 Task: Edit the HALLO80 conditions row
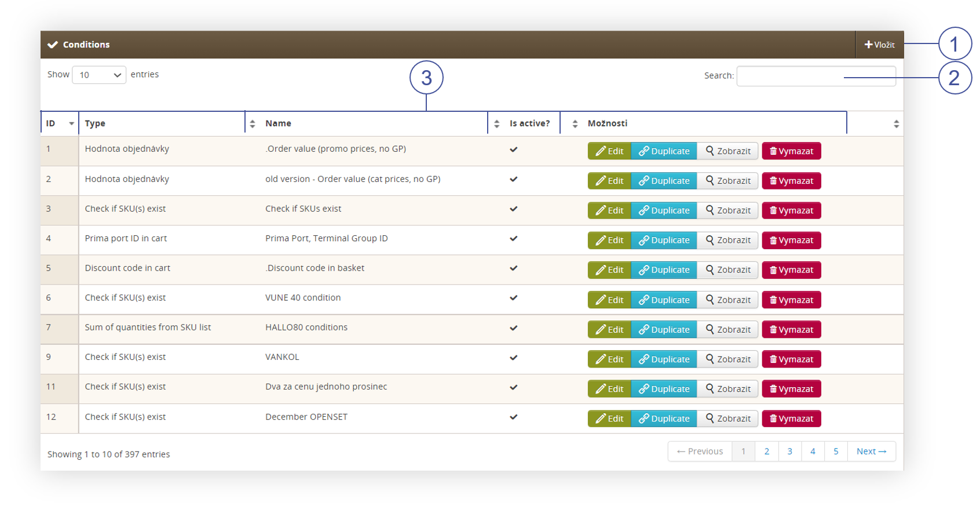(609, 330)
